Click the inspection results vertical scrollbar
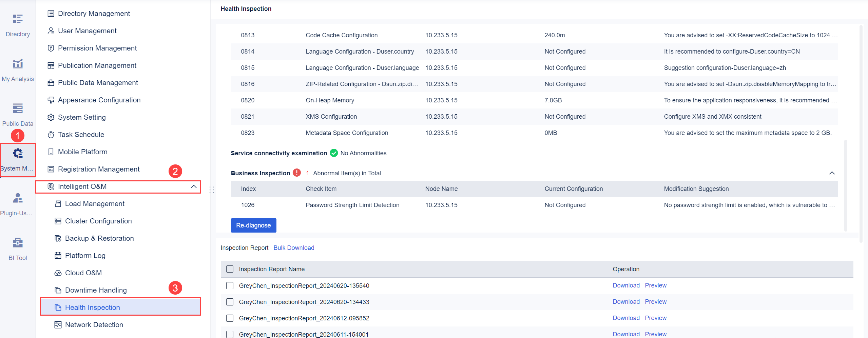The image size is (868, 338). (845, 185)
